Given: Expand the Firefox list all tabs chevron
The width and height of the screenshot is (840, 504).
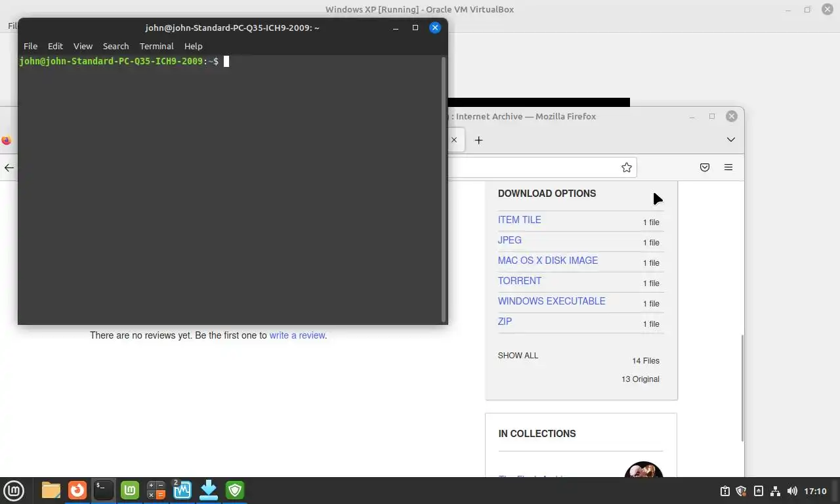Looking at the screenshot, I should point(730,140).
